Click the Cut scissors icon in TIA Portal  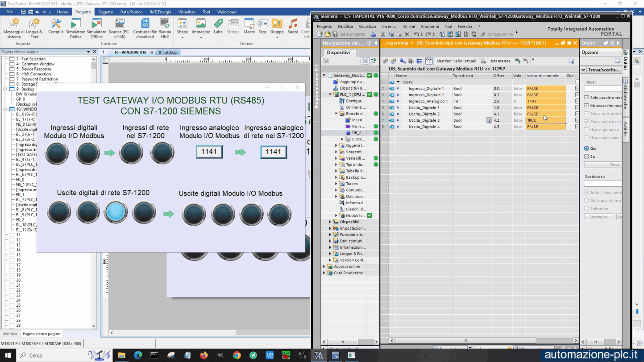point(383,34)
